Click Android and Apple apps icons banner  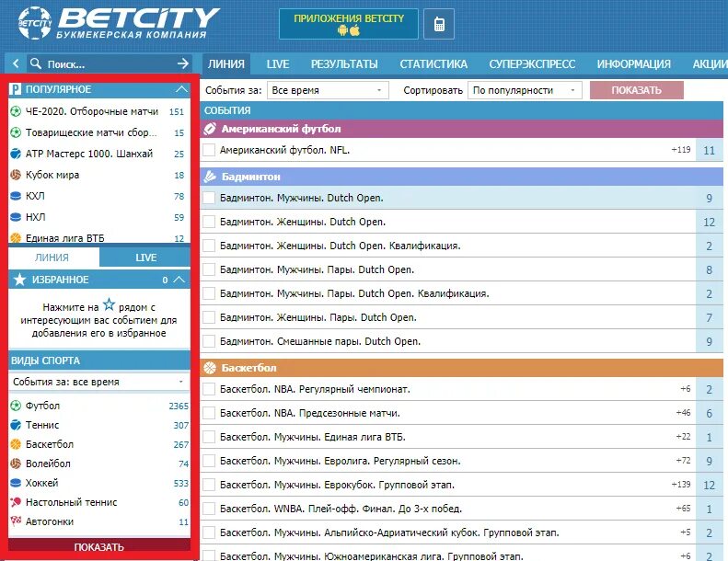(x=349, y=30)
